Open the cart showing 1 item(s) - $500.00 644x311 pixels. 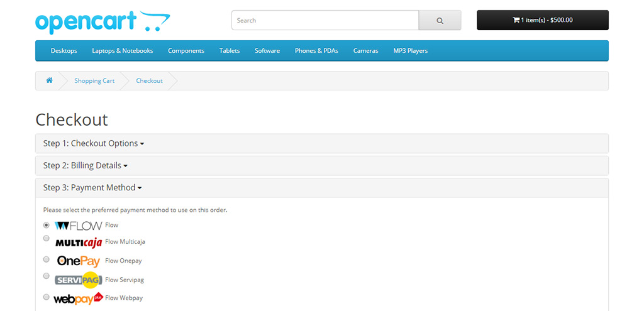543,20
